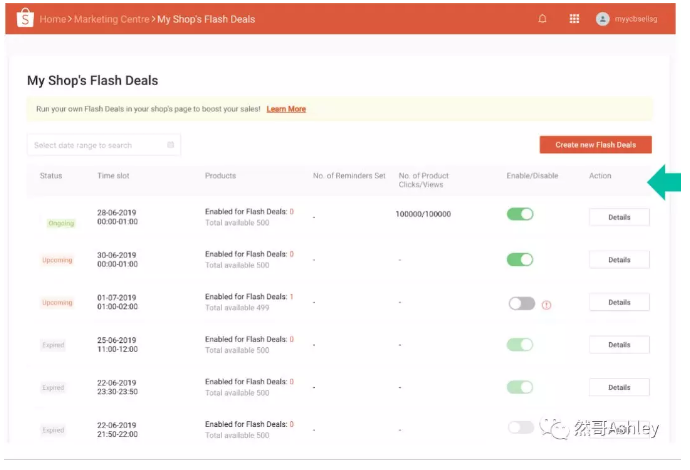Viewport: 690px width, 470px height.
Task: Click Expired badge for 25-06-2019 deal
Action: pyautogui.click(x=53, y=345)
